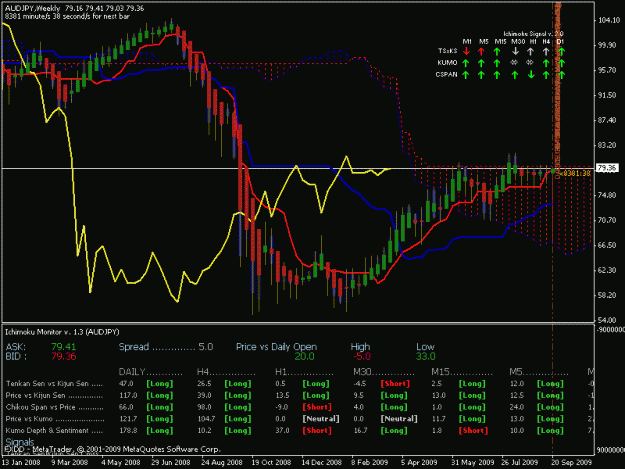The height and width of the screenshot is (469, 625).
Task: Click the 121.7 value in the DAILY column
Action: (127, 419)
